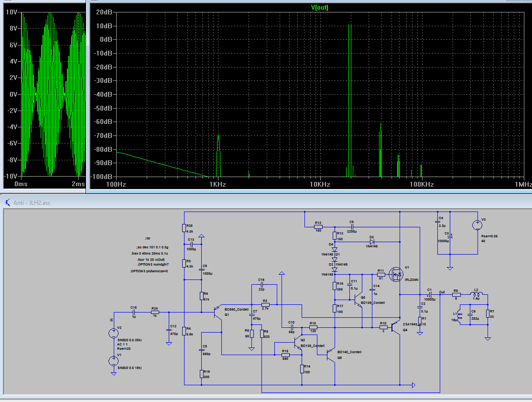Click 'SINE(0 0.5 19k)' value of V1
The image size is (532, 402).
pos(130,368)
